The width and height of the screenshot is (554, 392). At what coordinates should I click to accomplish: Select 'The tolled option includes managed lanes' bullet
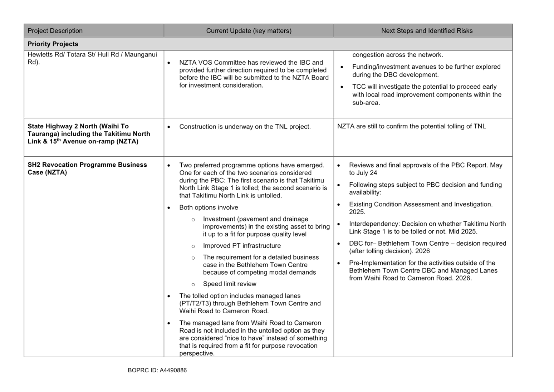pyautogui.click(x=250, y=303)
